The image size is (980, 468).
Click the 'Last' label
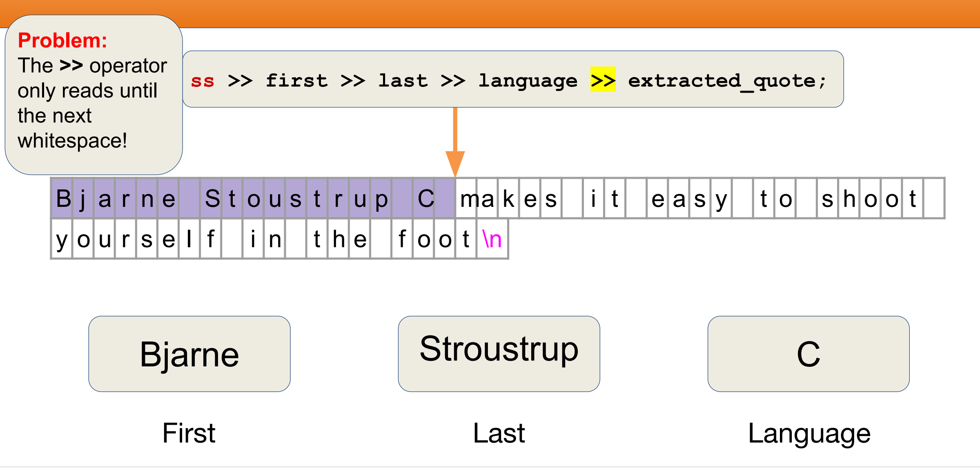tap(499, 433)
